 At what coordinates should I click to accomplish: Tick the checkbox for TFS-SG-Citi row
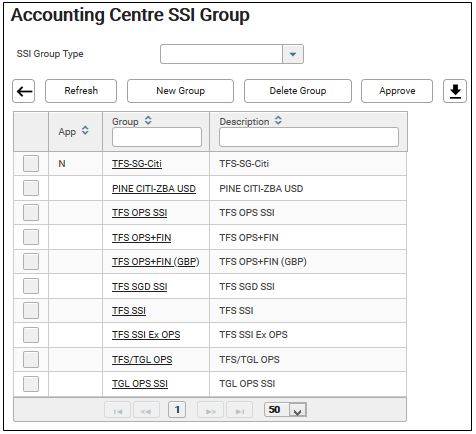(31, 164)
